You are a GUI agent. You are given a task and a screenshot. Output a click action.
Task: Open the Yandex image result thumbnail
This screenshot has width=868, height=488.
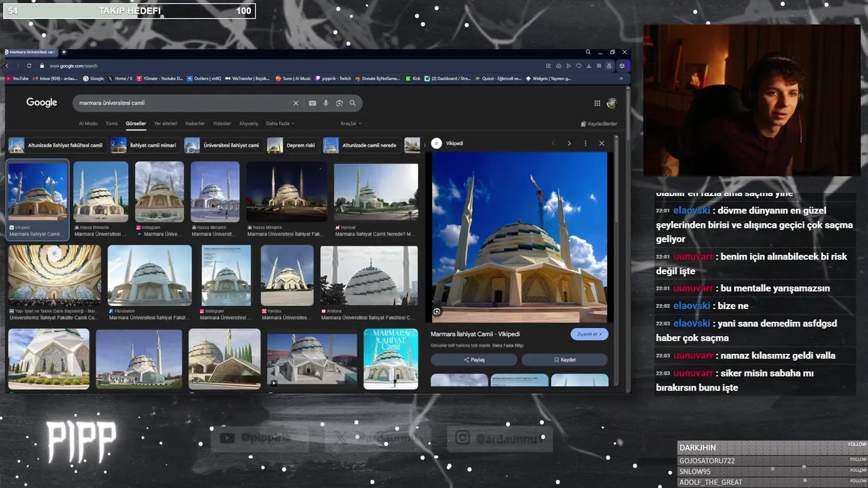point(288,275)
